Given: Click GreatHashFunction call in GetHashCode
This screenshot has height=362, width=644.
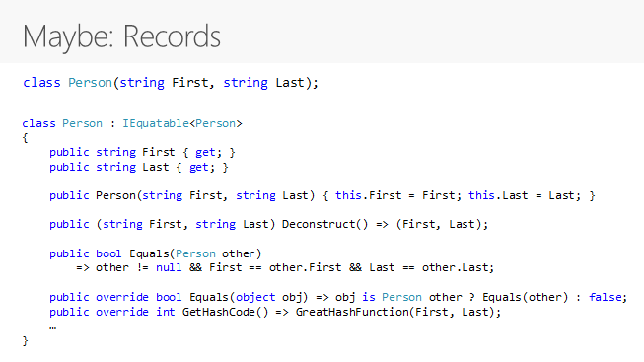Looking at the screenshot, I should point(352,312).
